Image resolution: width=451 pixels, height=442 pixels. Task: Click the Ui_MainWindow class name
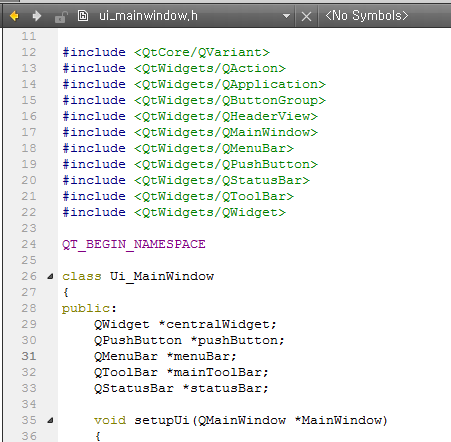[162, 276]
